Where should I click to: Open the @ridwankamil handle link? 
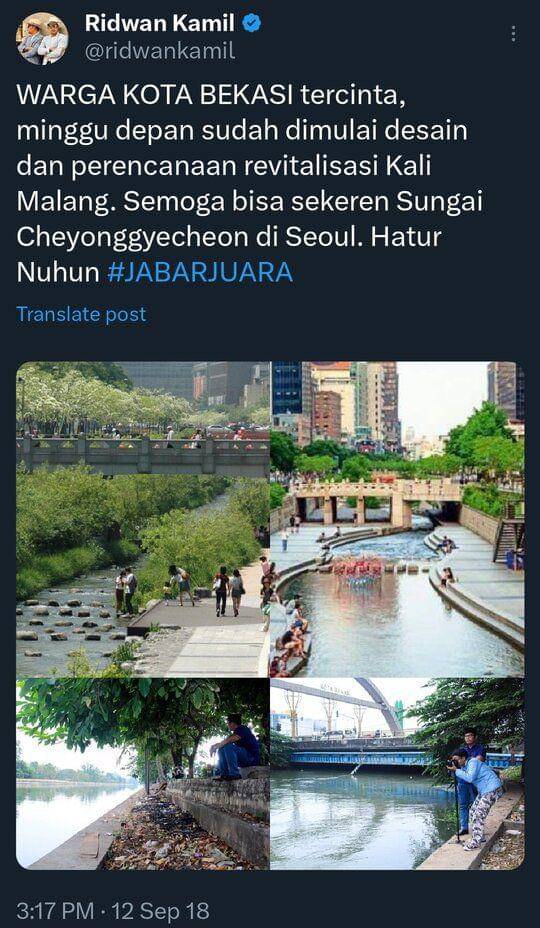(x=160, y=52)
